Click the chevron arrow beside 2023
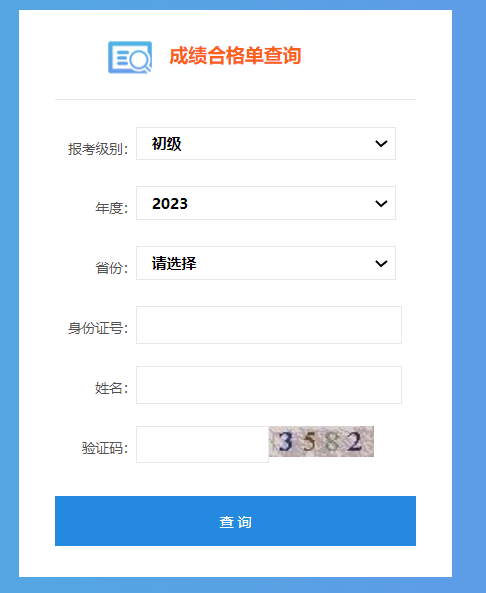 click(x=381, y=203)
